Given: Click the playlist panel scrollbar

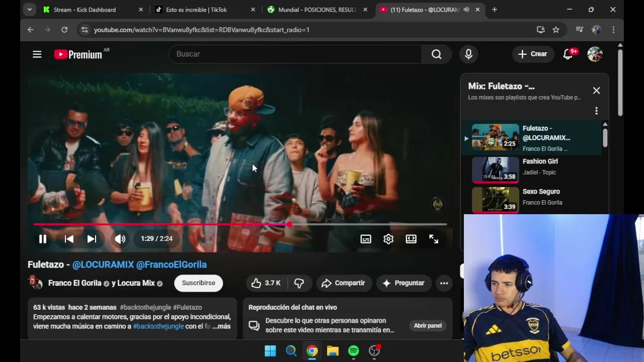Looking at the screenshot, I should click(x=605, y=137).
